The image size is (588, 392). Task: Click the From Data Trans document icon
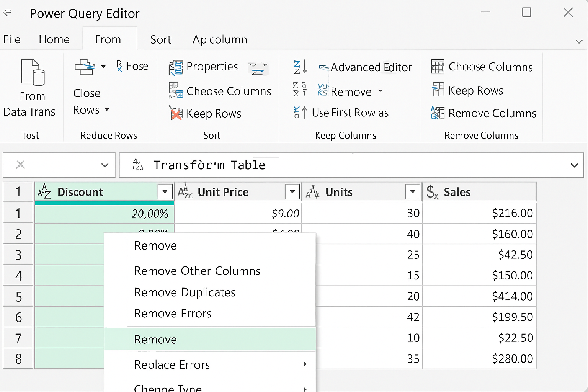tap(33, 72)
